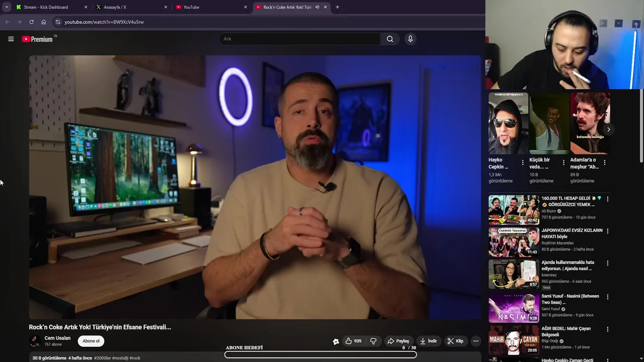This screenshot has height=362, width=644.
Task: Click the Ara search field
Action: click(x=300, y=39)
